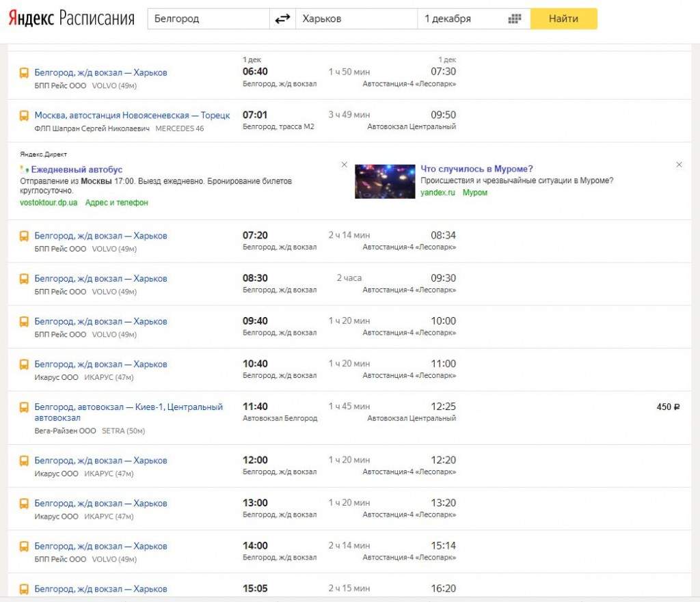Screen dimensions: 700x602
Task: Click bus icon for 06:40 departure
Action: pyautogui.click(x=24, y=73)
